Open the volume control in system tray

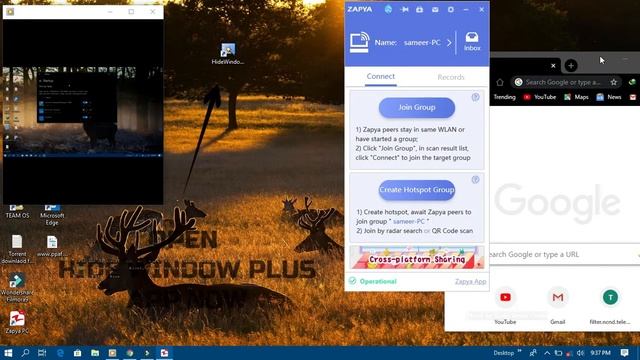580,353
